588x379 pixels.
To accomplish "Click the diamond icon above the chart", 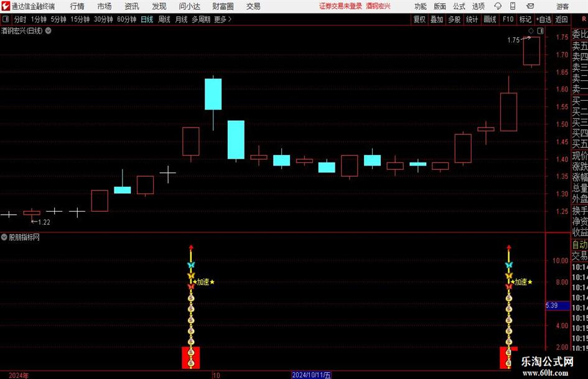I will (531, 30).
